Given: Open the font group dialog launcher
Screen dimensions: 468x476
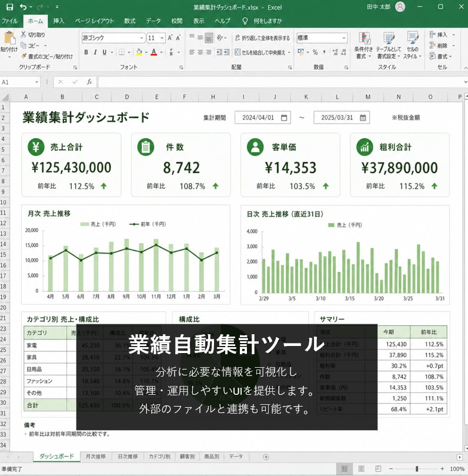Looking at the screenshot, I should [181, 68].
